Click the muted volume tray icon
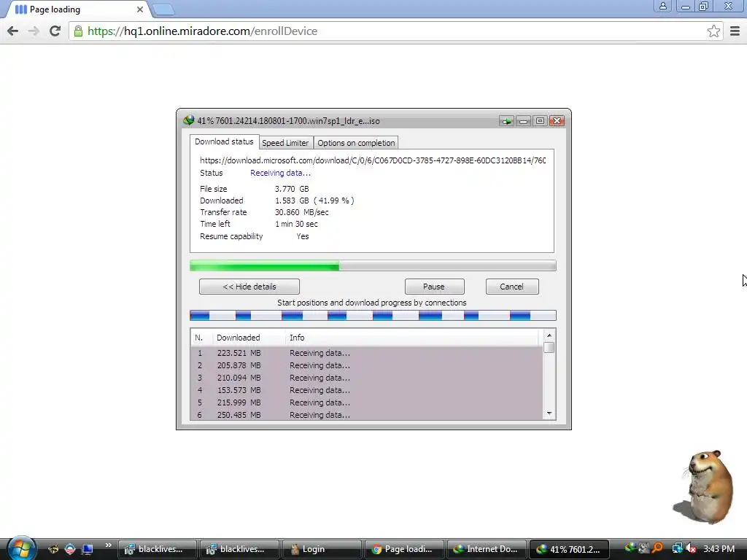 click(x=691, y=548)
